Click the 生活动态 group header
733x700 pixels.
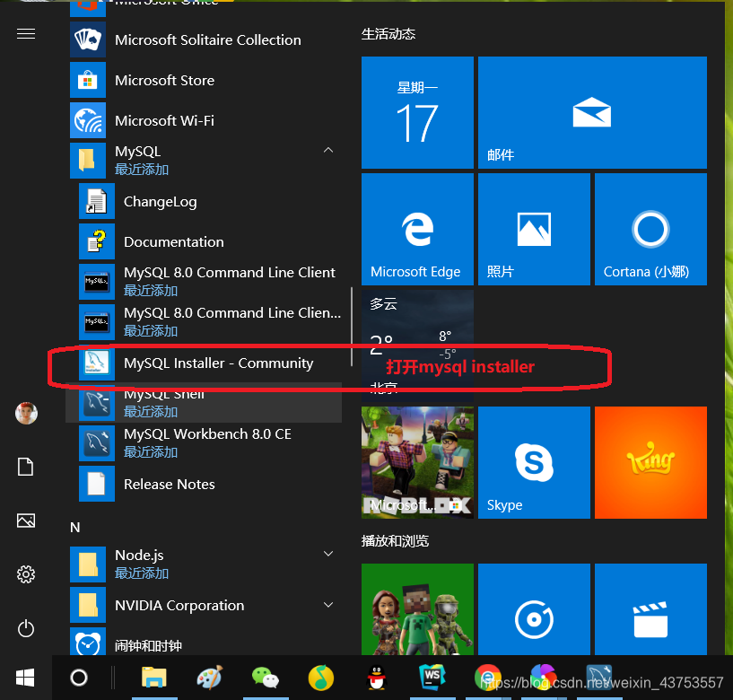pyautogui.click(x=388, y=34)
